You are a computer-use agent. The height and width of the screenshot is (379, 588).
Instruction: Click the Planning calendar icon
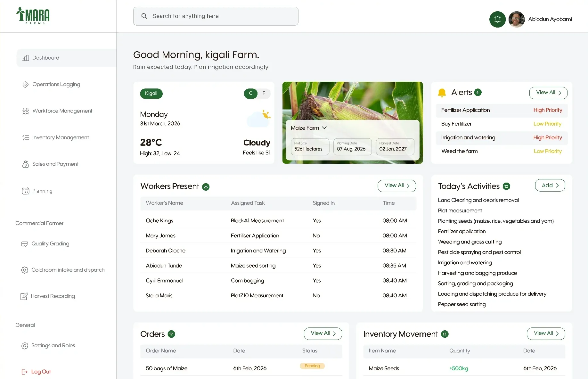[x=26, y=191]
